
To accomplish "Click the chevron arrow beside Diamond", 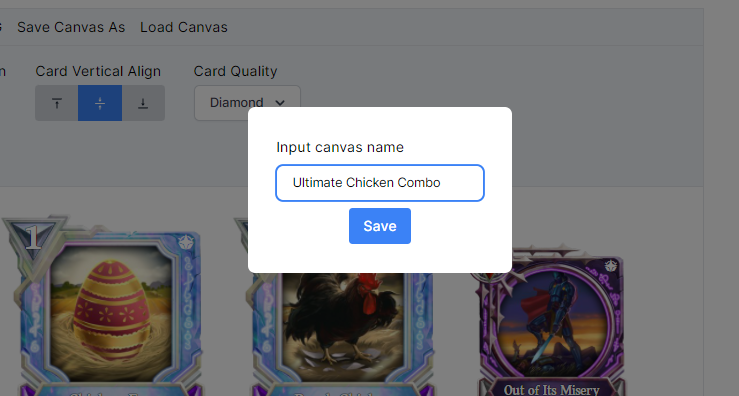I will tap(280, 103).
